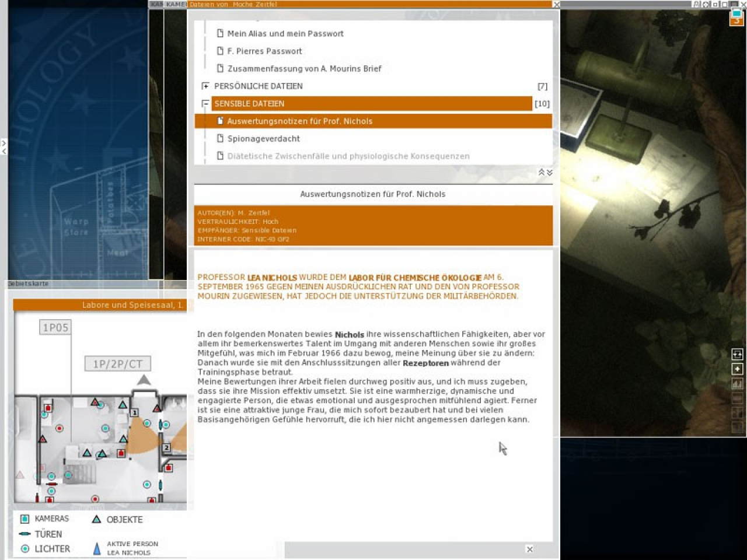
Task: Toggle KAMERAS legend filter
Action: click(45, 519)
